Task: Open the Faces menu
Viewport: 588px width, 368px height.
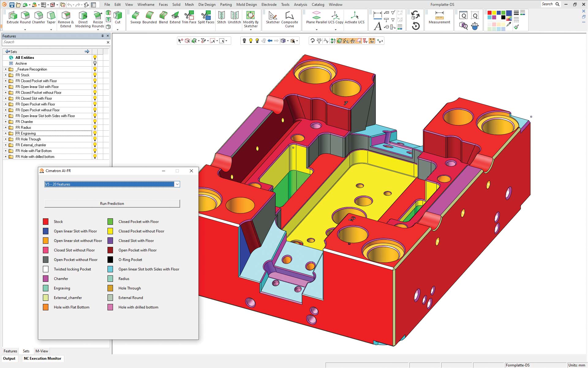Action: tap(163, 5)
